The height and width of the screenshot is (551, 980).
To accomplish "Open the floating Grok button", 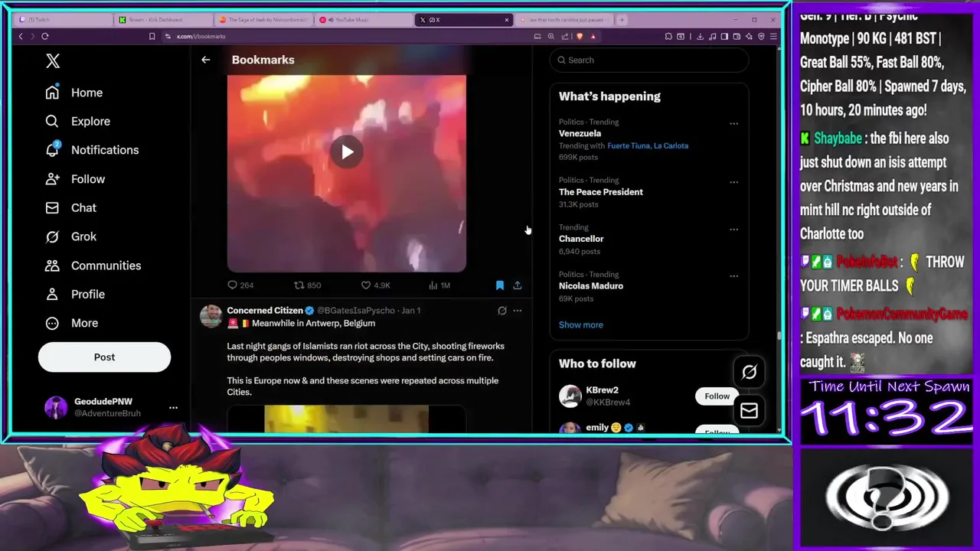I will coord(749,372).
